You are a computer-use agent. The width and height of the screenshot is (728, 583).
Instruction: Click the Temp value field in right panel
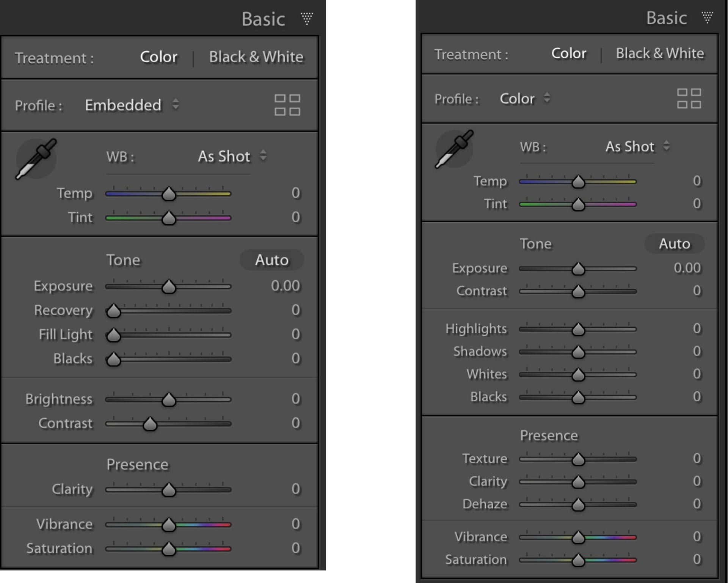tap(697, 181)
